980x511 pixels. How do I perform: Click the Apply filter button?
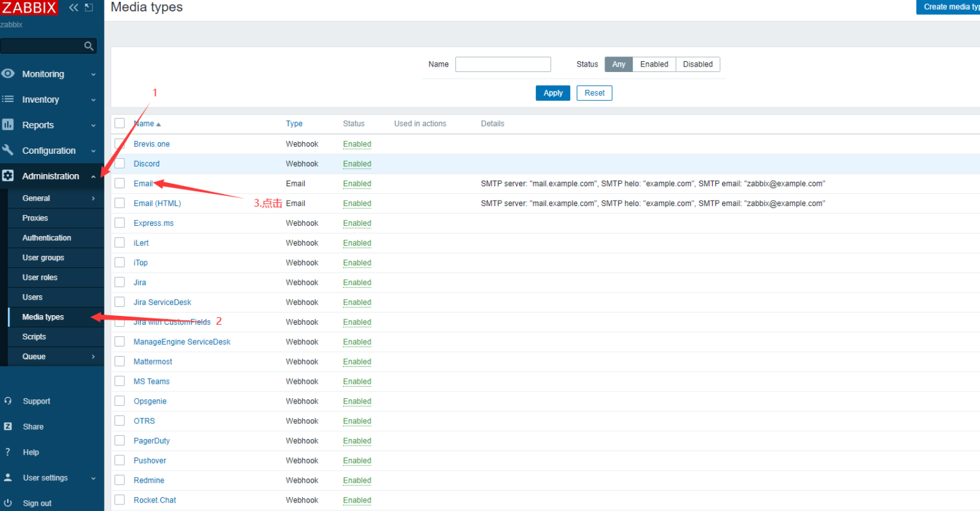(x=553, y=93)
